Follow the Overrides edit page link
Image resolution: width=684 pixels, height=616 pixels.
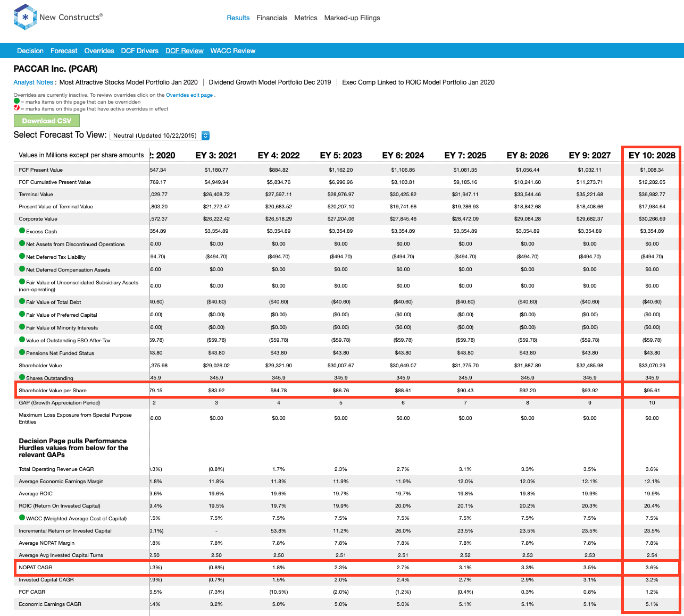point(189,95)
